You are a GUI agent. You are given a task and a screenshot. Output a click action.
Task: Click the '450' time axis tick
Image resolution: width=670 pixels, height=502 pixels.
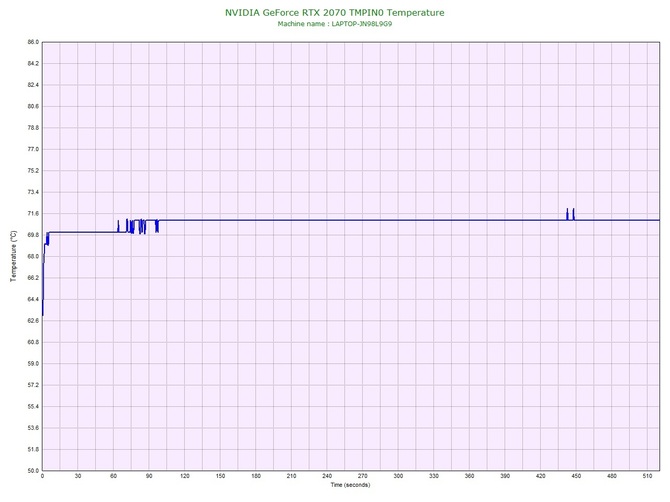(576, 476)
